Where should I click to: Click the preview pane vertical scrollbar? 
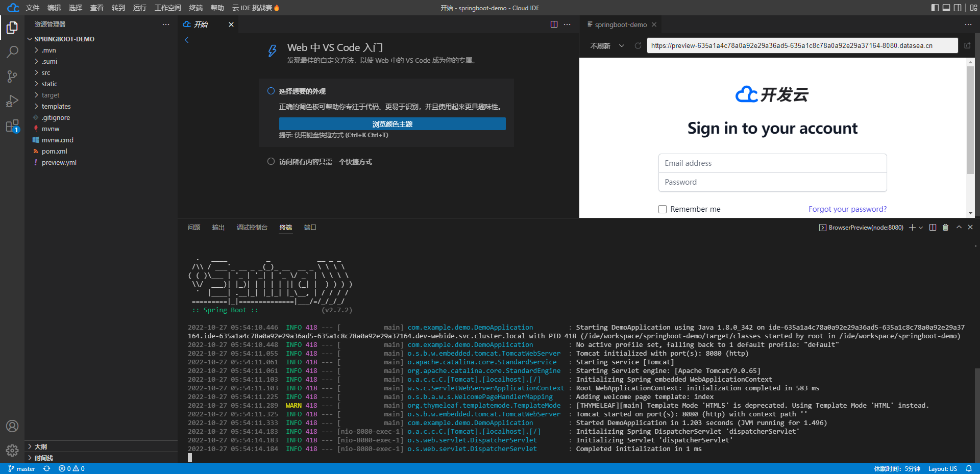pos(970,120)
